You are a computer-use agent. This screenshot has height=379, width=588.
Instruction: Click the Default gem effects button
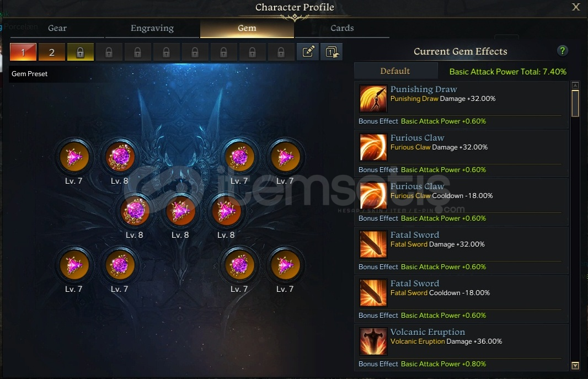click(x=395, y=71)
